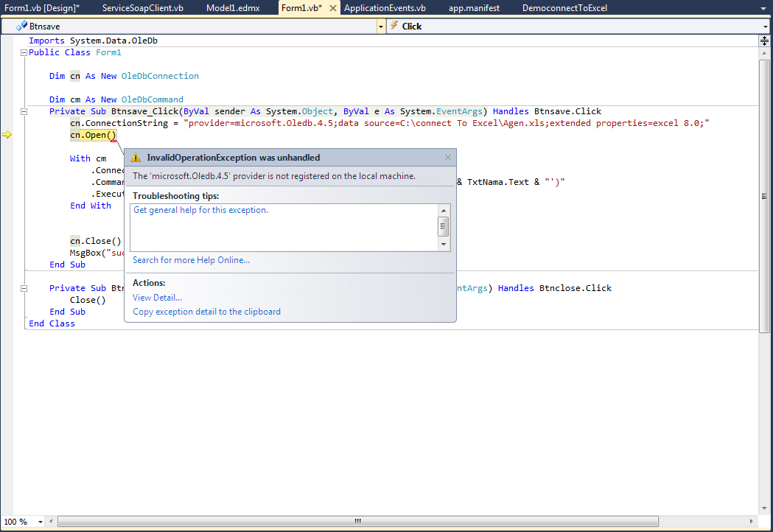Click the 'provider is not registered' error message
This screenshot has height=532, width=773.
(274, 176)
